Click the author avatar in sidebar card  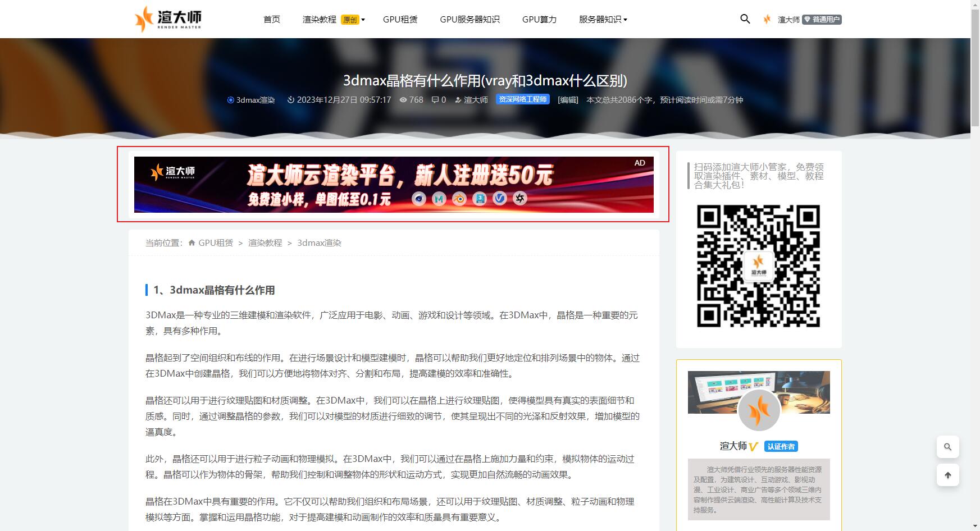pos(759,411)
